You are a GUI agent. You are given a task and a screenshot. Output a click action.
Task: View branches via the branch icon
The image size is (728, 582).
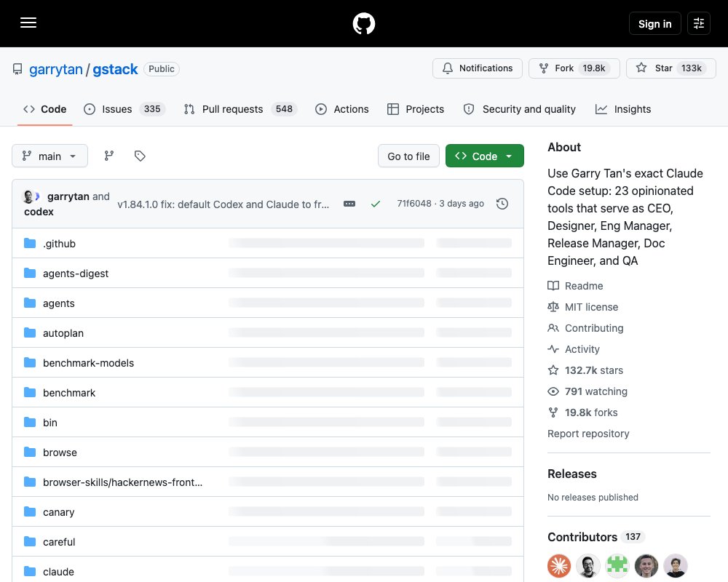pyautogui.click(x=109, y=156)
